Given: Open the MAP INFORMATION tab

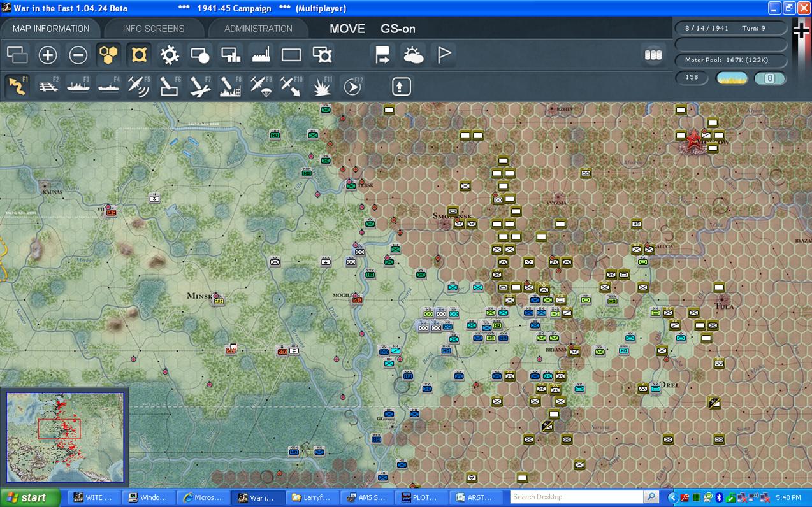Looking at the screenshot, I should pos(51,29).
